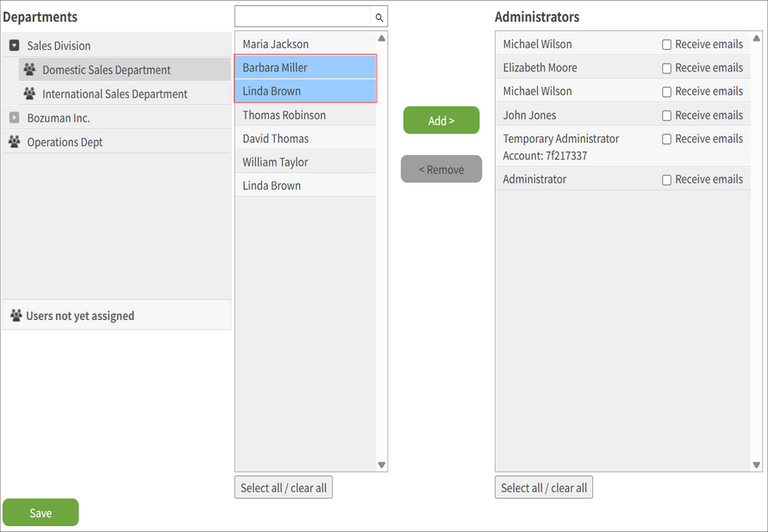Image resolution: width=768 pixels, height=532 pixels.
Task: Click Select all / clear all under Administrators
Action: click(x=543, y=487)
